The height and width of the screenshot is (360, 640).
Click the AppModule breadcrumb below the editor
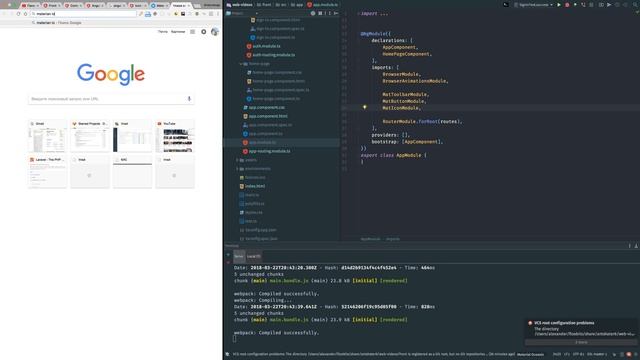click(370, 239)
